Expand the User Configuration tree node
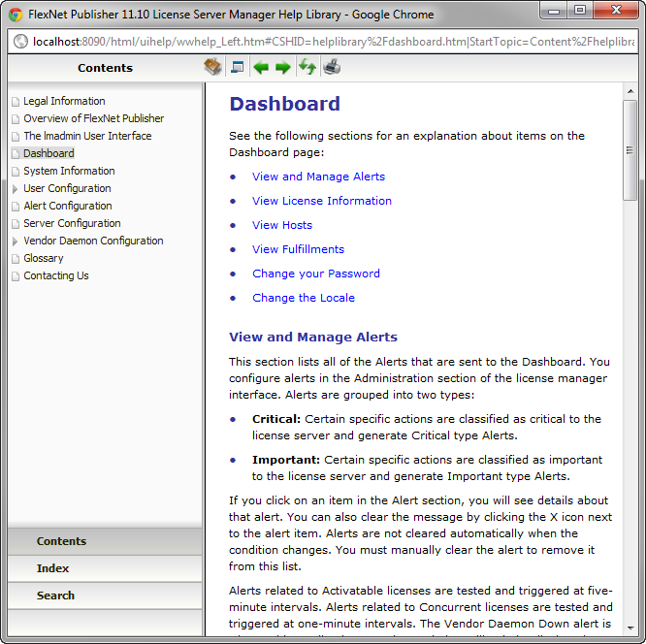This screenshot has height=644, width=646. point(16,189)
